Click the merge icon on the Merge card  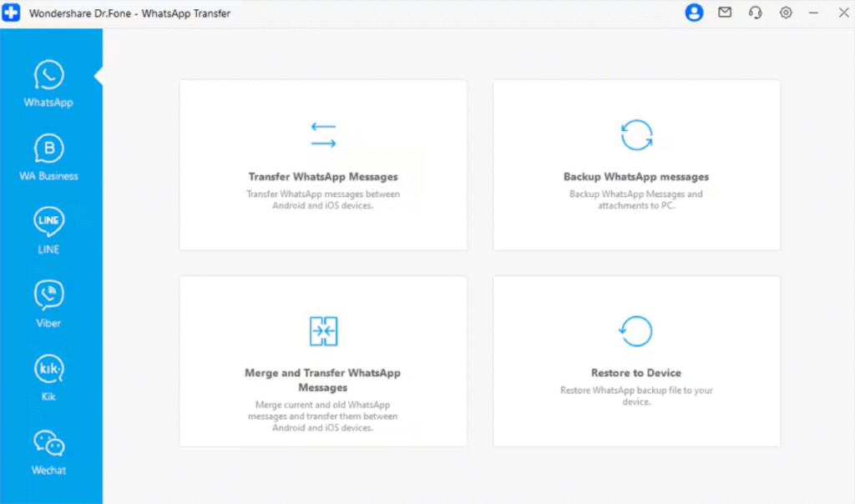(323, 331)
